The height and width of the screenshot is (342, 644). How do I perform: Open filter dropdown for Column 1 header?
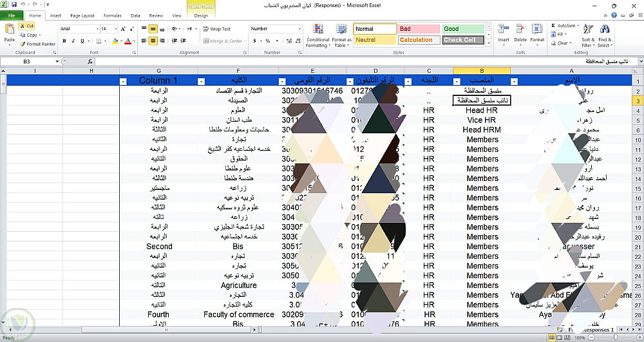click(123, 81)
